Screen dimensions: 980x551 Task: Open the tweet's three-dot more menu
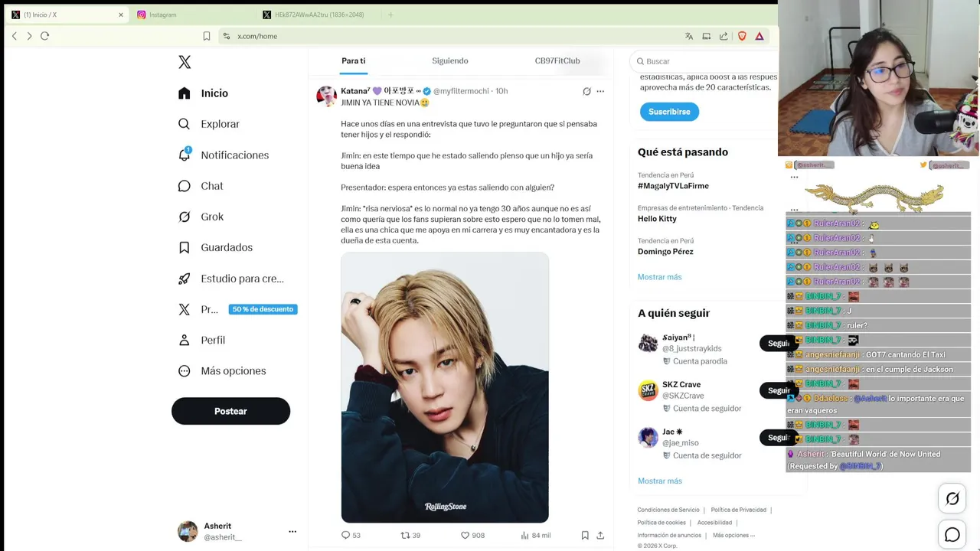click(600, 91)
